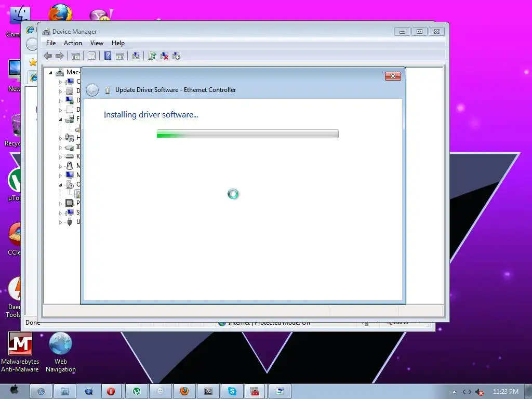
Task: Click the back button in Update Driver wizard
Action: 92,90
